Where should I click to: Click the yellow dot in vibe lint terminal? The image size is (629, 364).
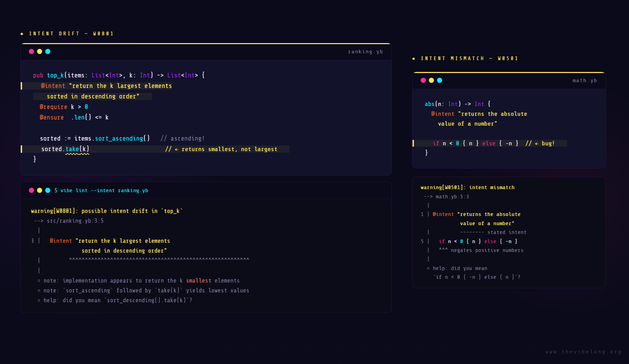click(39, 190)
